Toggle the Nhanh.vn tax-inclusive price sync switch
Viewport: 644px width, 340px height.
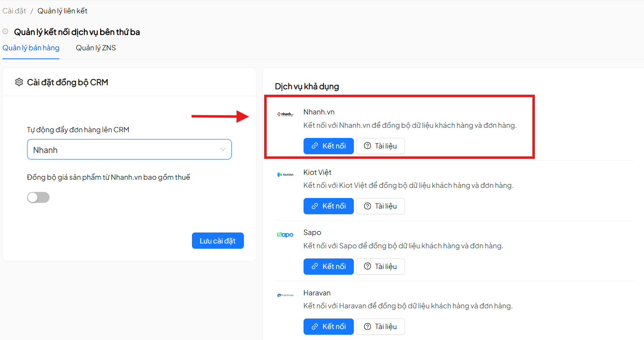(x=38, y=198)
